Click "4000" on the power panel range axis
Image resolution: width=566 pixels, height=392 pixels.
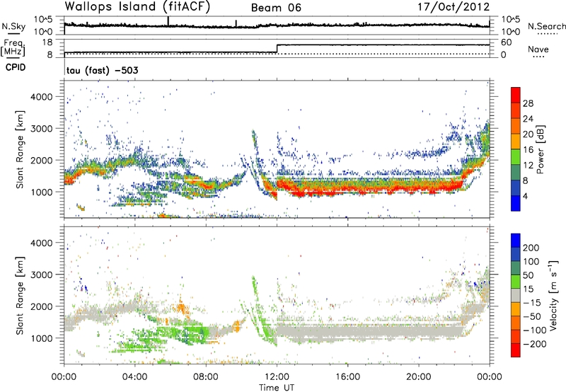tap(41, 97)
